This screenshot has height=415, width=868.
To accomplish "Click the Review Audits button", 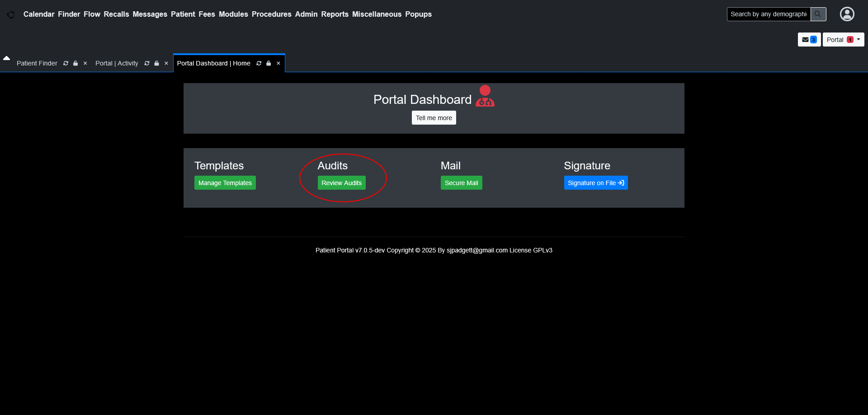I will [341, 183].
